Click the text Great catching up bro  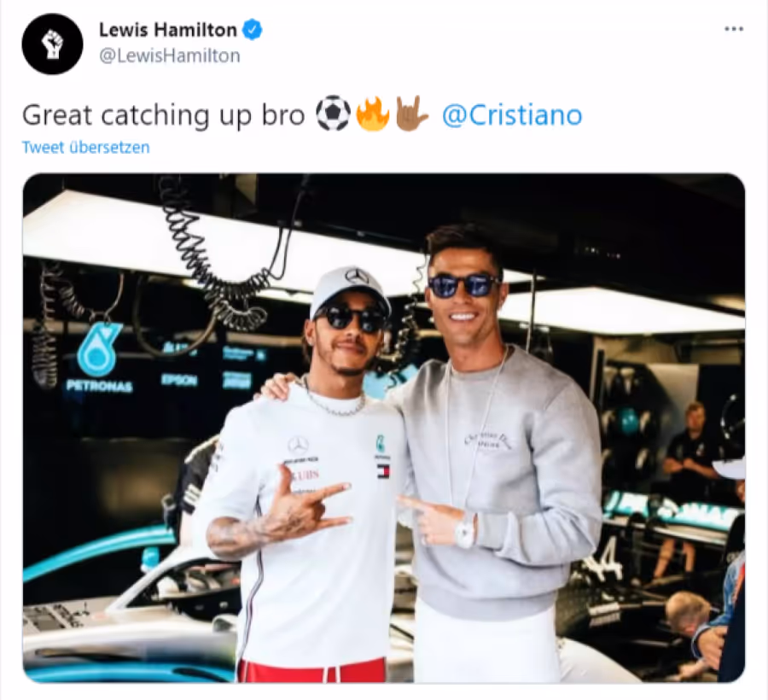click(x=164, y=116)
